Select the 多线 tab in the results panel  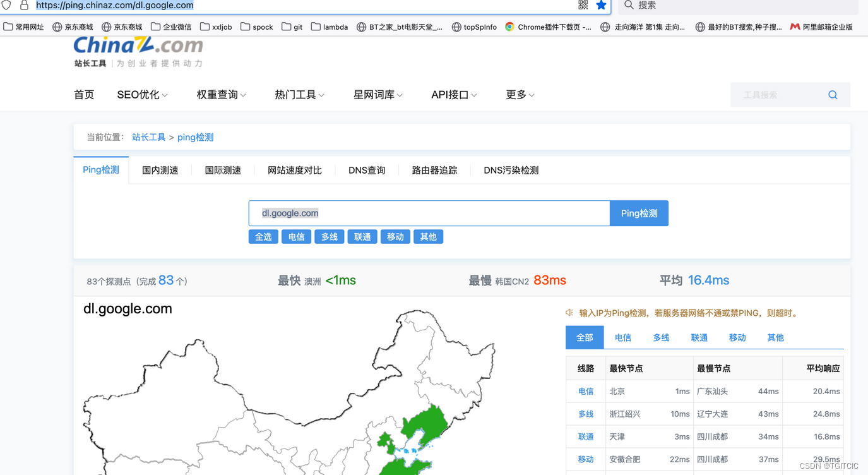(x=661, y=337)
